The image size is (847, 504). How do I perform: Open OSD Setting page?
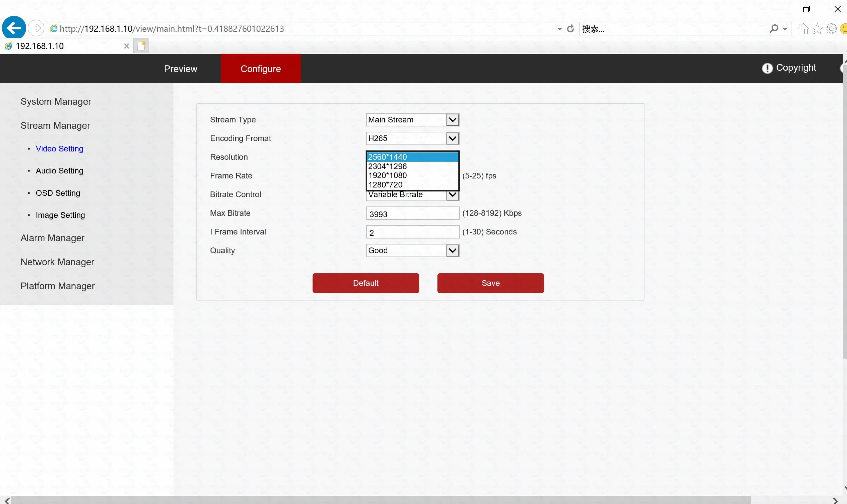[58, 193]
